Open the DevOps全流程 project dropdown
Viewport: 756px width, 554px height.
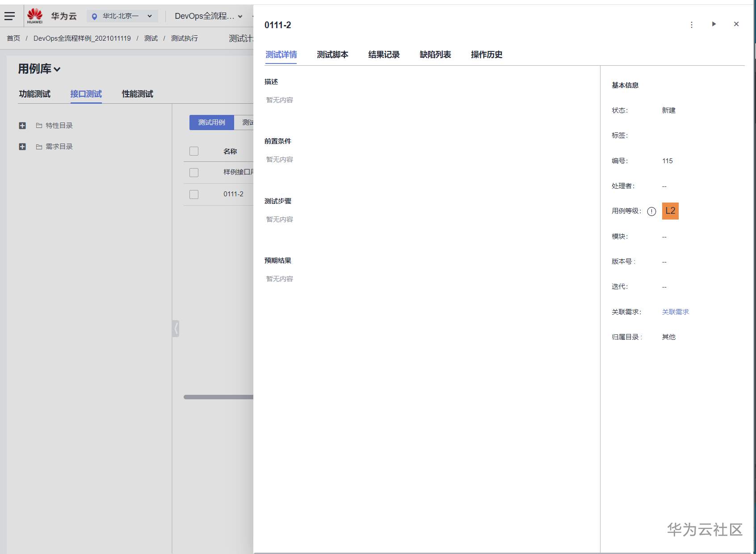[x=209, y=16]
